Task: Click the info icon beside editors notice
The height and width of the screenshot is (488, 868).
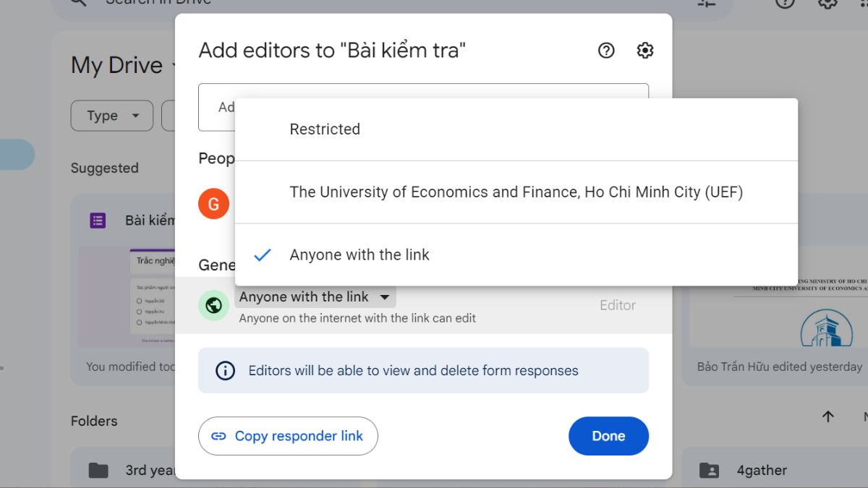Action: (x=225, y=371)
